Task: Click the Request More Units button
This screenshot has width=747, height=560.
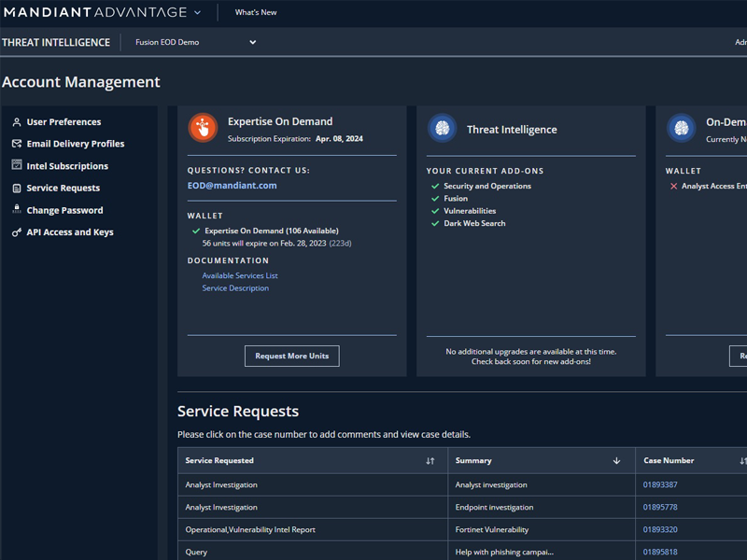Action: point(292,357)
